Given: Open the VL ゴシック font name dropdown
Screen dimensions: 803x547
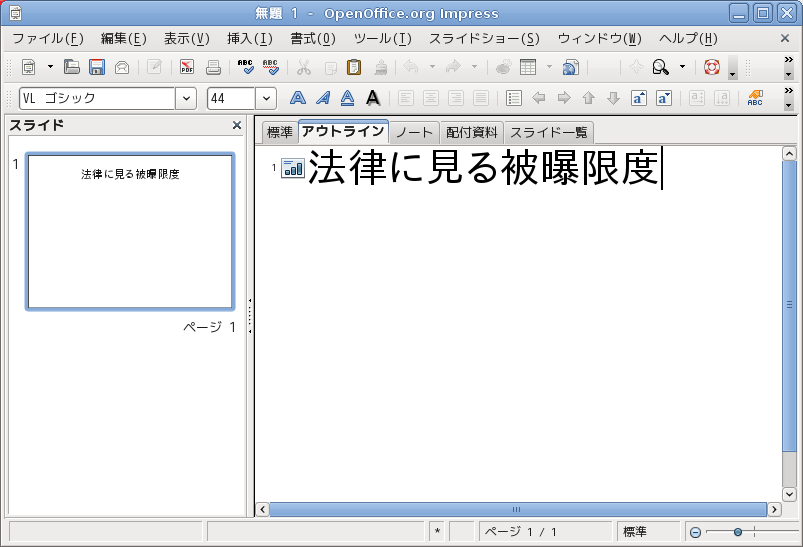Looking at the screenshot, I should pos(186,98).
